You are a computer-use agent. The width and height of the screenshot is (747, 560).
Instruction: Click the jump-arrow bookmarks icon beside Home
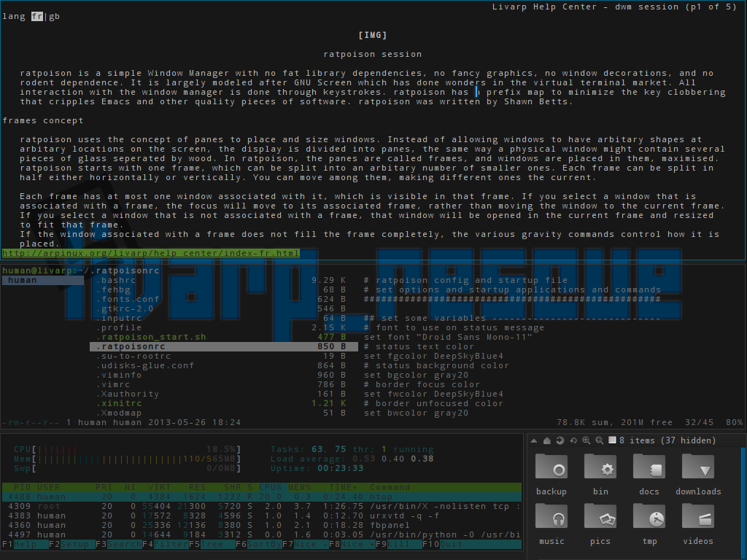point(560,440)
